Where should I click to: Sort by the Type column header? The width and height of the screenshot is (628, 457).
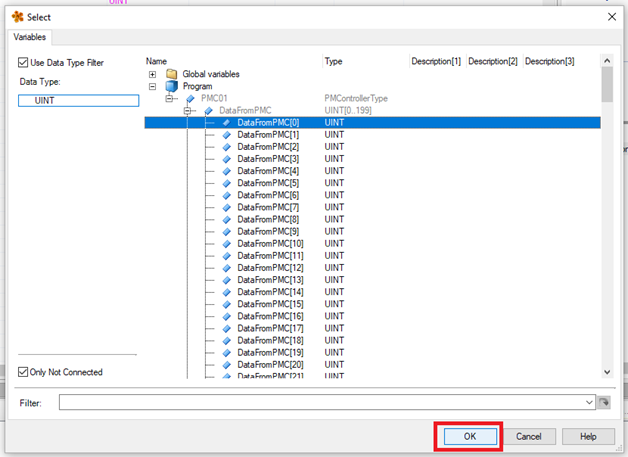coord(334,62)
